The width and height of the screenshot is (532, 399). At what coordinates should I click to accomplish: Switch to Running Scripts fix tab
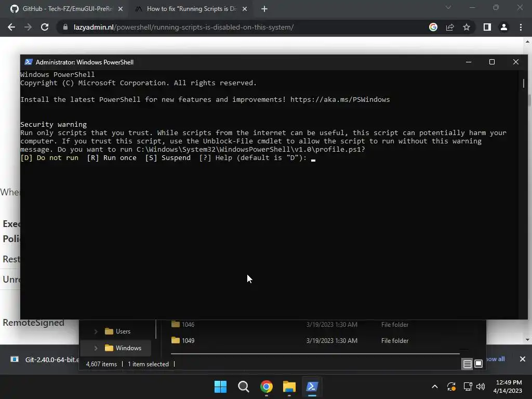(x=190, y=9)
